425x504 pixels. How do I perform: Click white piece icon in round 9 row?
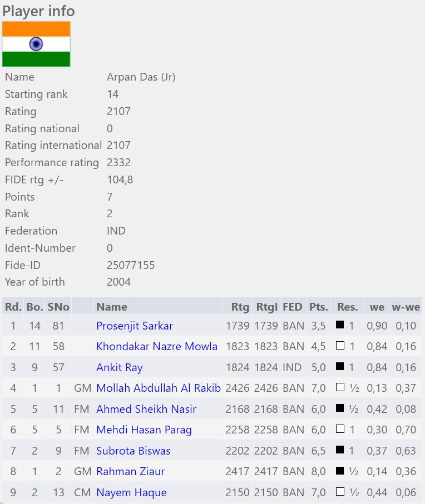click(340, 492)
